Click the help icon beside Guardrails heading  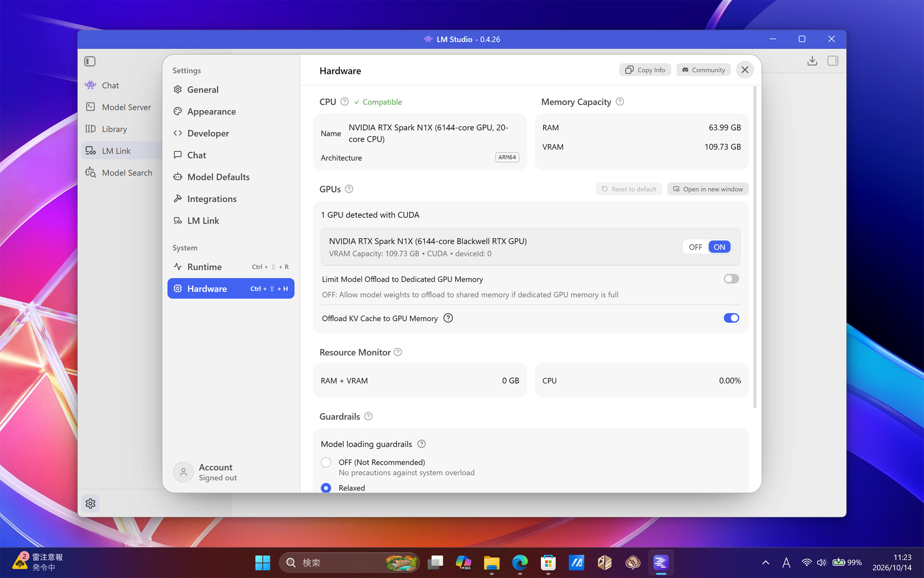point(368,416)
